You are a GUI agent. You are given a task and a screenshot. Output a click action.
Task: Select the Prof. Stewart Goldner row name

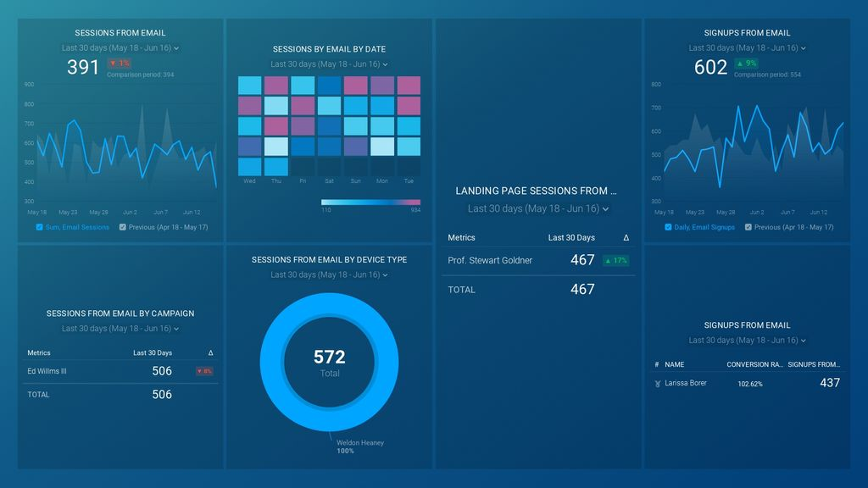tap(490, 261)
